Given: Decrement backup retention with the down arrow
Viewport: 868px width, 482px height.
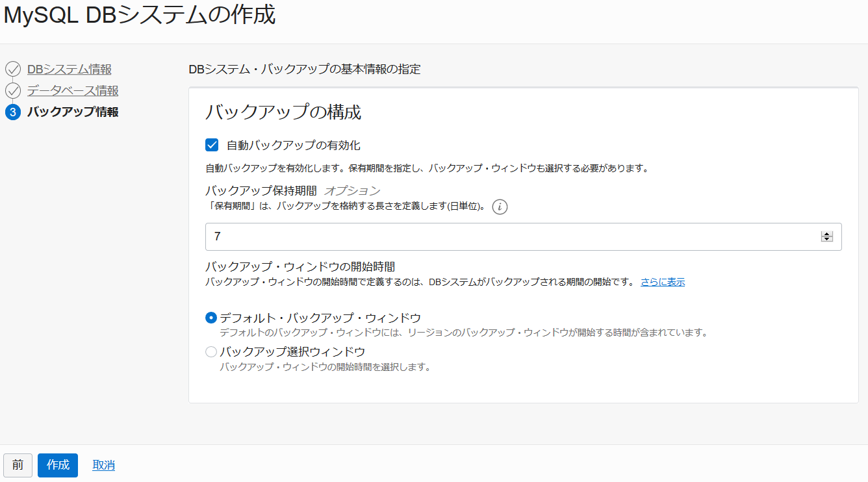Looking at the screenshot, I should pos(826,240).
